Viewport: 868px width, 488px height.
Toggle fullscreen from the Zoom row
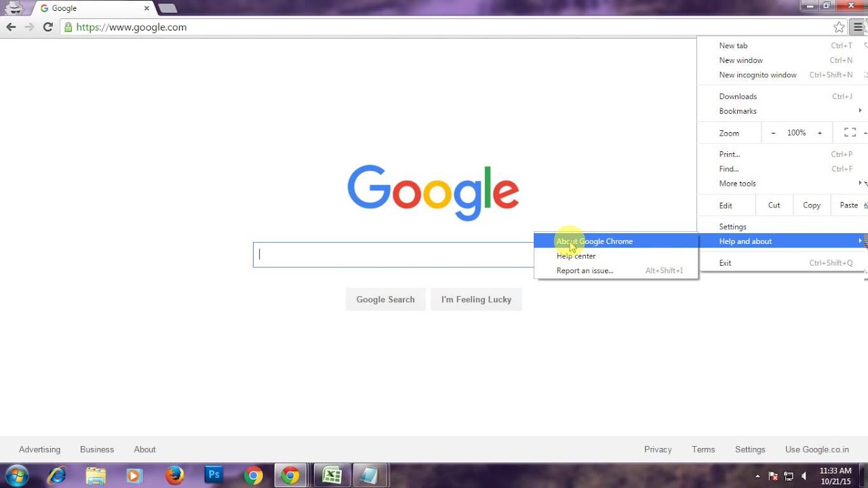coord(850,133)
